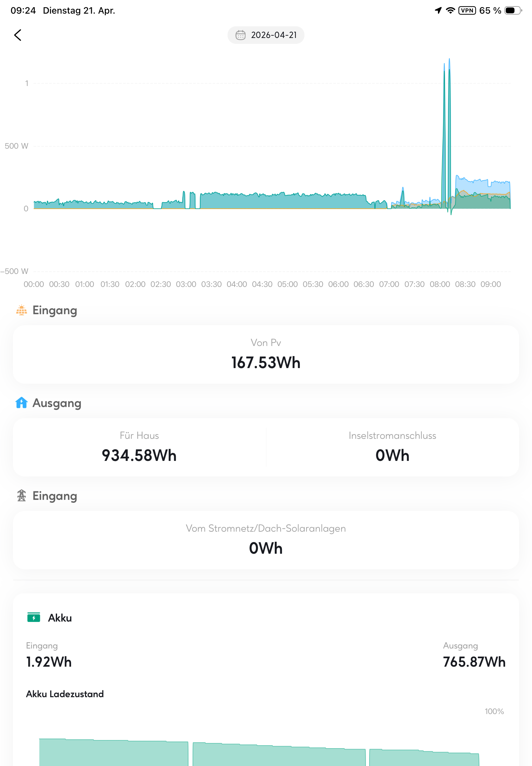
Task: Tap the location arrow in status bar
Action: (x=438, y=10)
